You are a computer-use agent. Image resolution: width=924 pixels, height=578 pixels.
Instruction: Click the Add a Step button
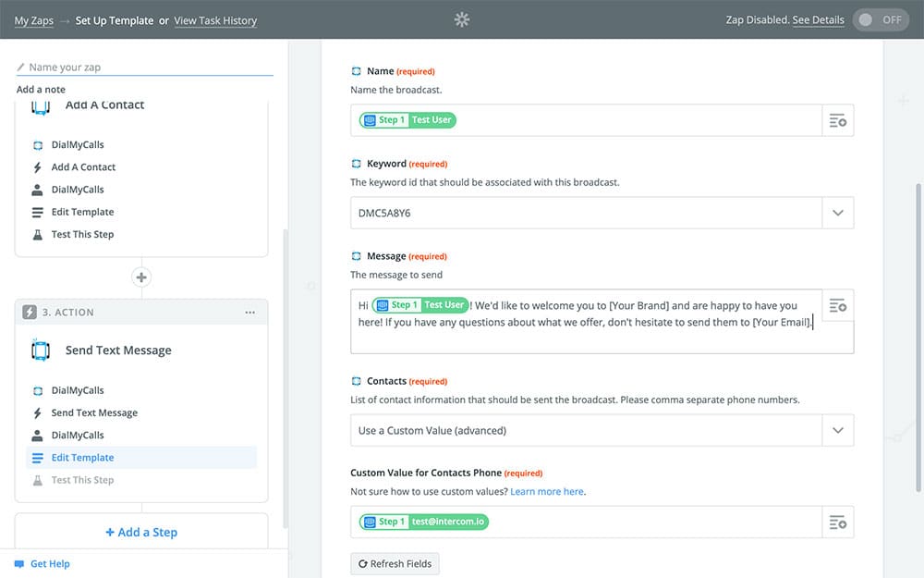(x=141, y=533)
